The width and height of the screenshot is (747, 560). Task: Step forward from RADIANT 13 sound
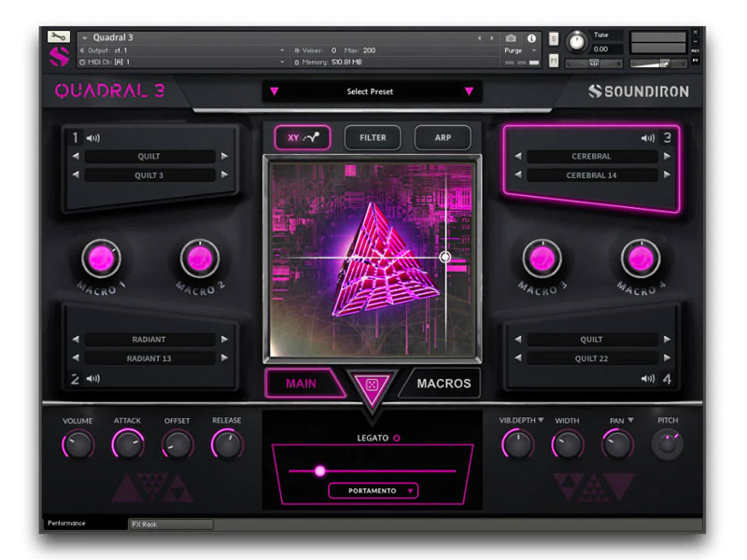point(224,357)
